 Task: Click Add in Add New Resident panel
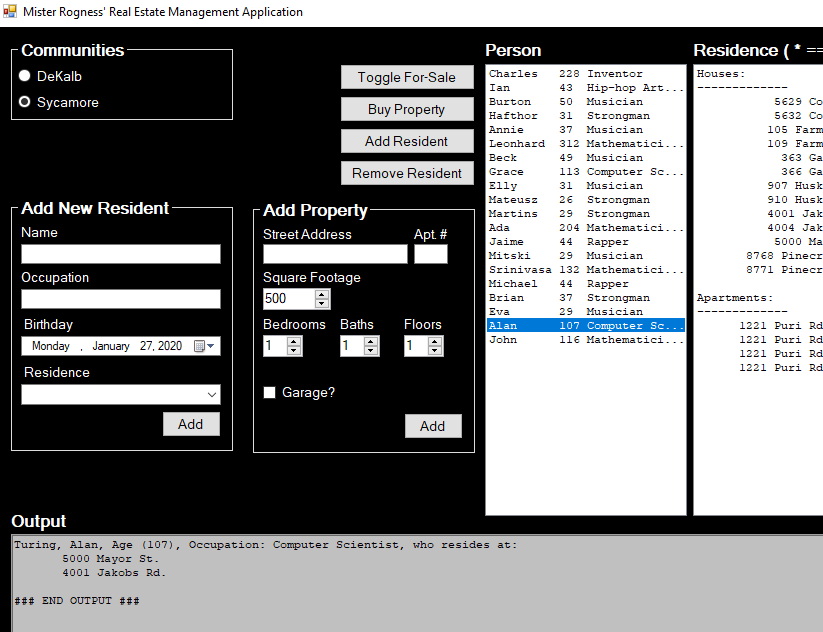190,424
